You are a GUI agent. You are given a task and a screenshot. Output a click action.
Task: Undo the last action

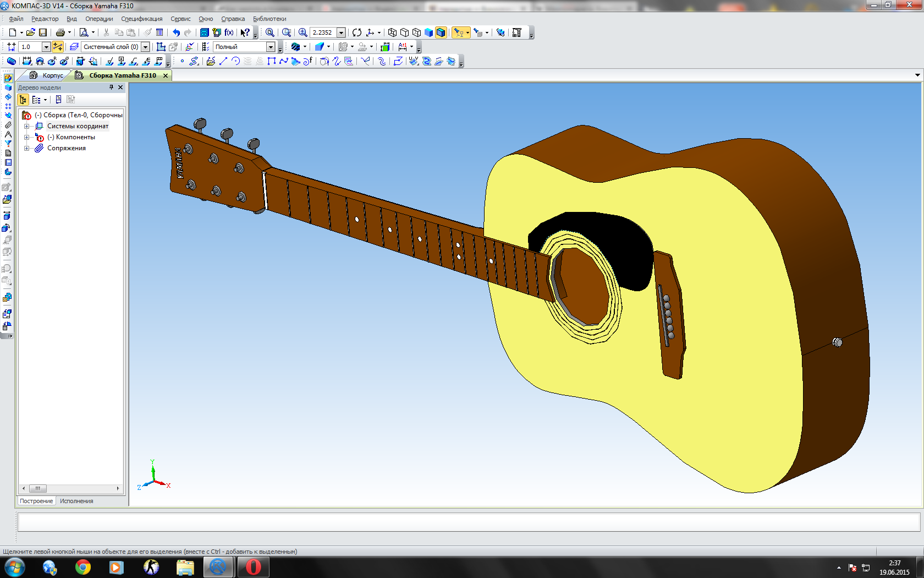pos(176,32)
